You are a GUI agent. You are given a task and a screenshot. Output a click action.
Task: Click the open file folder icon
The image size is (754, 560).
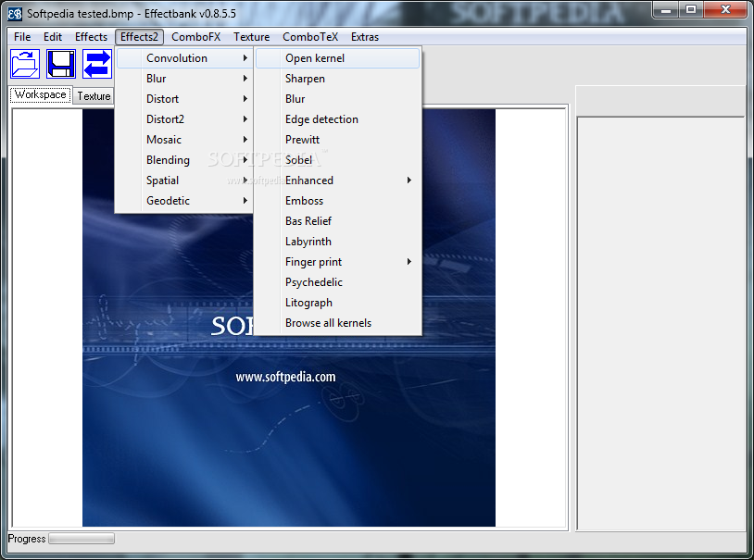(25, 64)
